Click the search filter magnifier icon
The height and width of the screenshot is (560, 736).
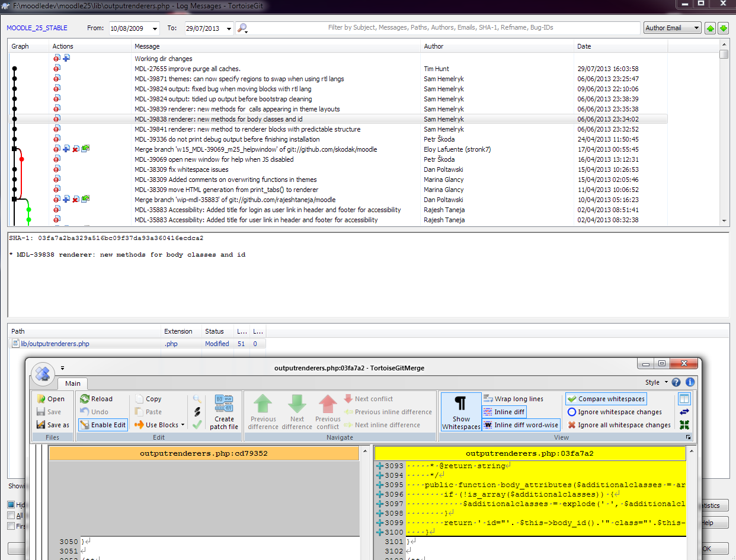242,28
